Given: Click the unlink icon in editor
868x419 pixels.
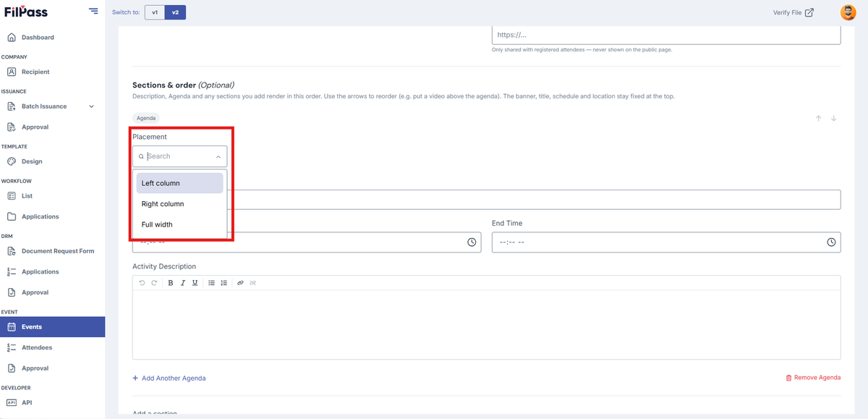Looking at the screenshot, I should point(253,283).
